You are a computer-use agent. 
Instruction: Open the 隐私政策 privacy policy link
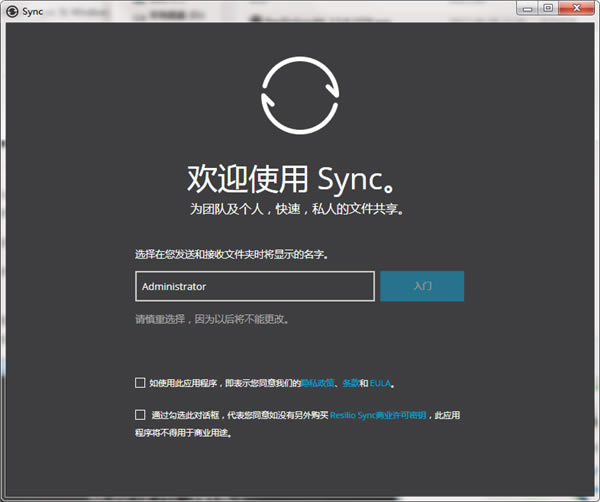pyautogui.click(x=319, y=383)
